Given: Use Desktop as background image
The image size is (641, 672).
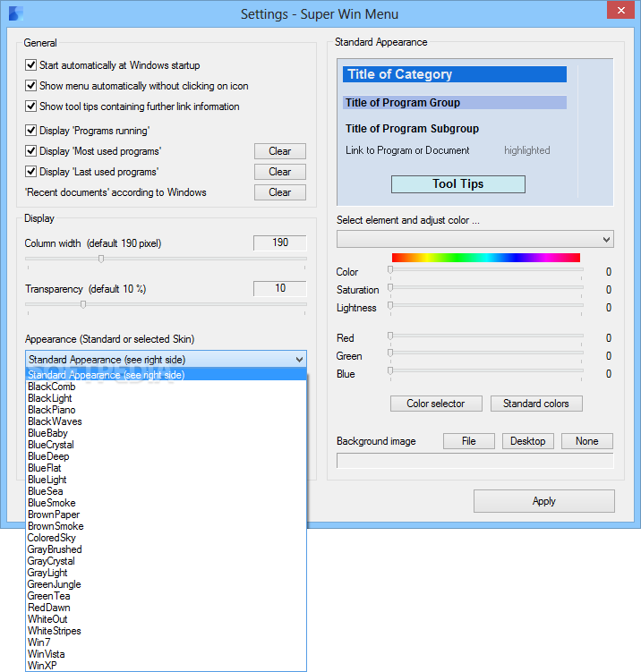Looking at the screenshot, I should (x=528, y=441).
